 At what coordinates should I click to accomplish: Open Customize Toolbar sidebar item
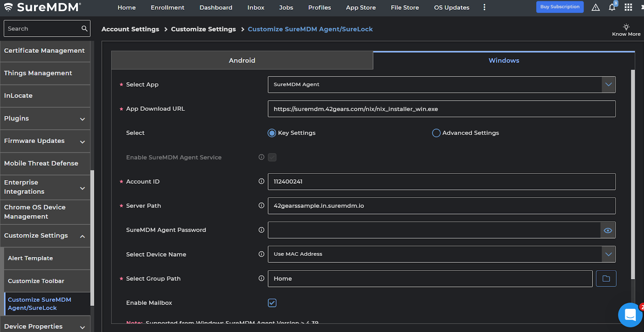coord(47,281)
